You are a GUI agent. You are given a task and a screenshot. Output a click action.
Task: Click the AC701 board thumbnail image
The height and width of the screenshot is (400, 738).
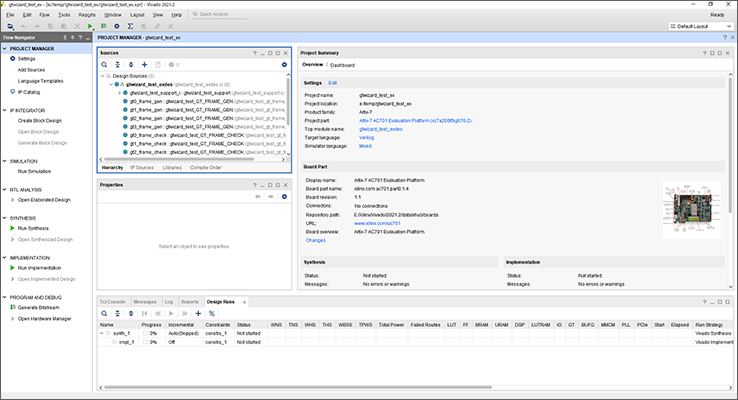[691, 210]
